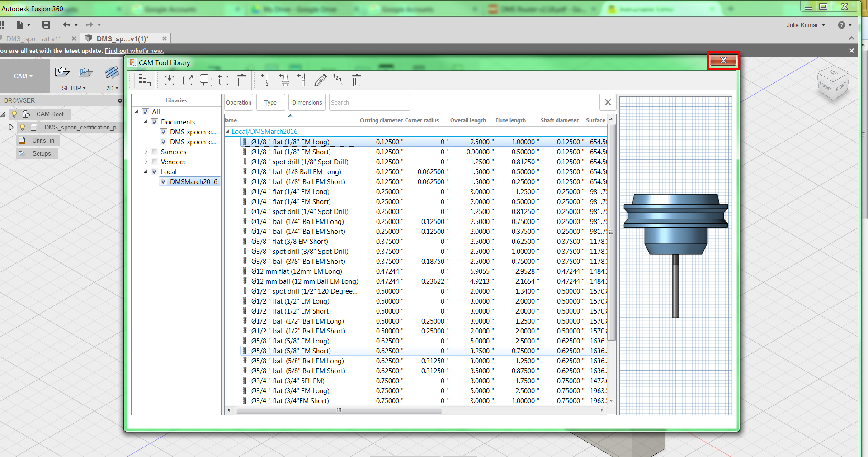The height and width of the screenshot is (457, 868).
Task: Open the CAM workspace dropdown
Action: [24, 76]
